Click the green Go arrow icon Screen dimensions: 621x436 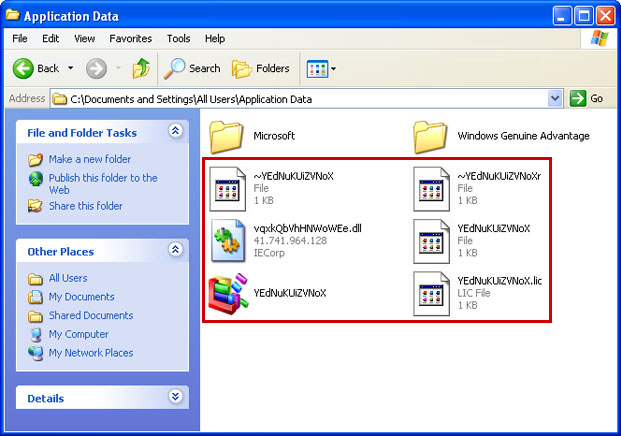578,98
